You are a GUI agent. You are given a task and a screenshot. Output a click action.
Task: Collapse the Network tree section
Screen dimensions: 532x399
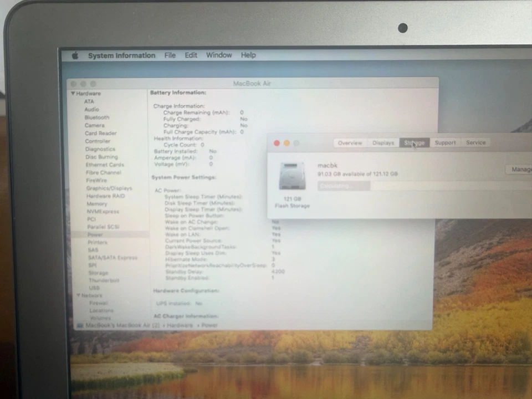point(78,295)
